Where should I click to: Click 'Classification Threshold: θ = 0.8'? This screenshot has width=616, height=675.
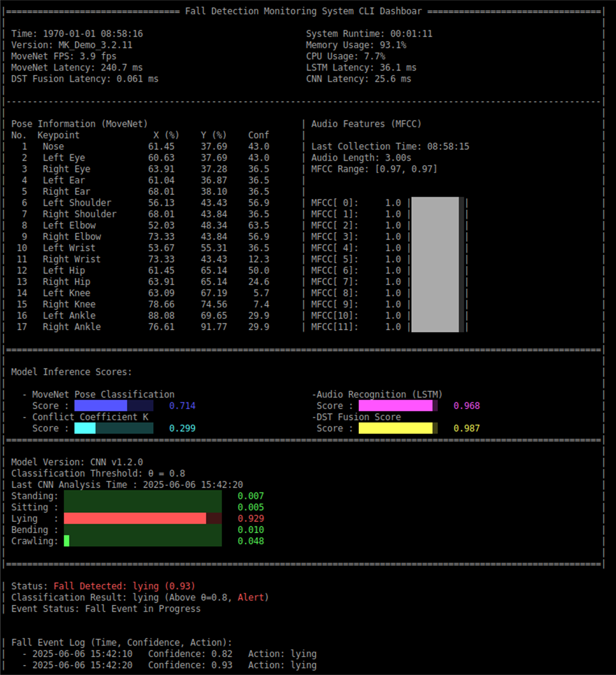click(98, 473)
